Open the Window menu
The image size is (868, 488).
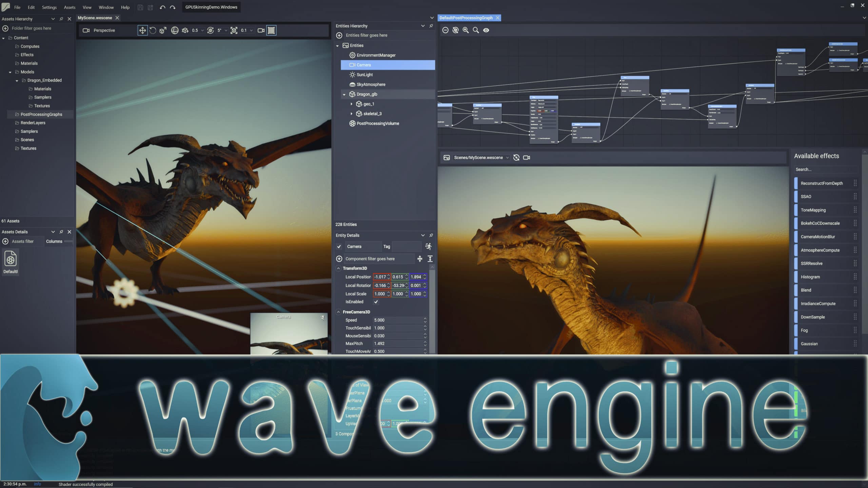[106, 7]
